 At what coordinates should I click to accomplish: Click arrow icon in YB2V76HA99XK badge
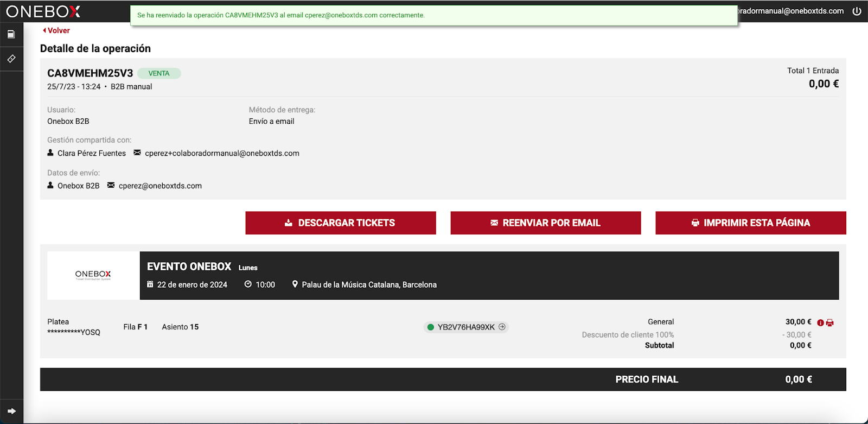click(x=502, y=327)
